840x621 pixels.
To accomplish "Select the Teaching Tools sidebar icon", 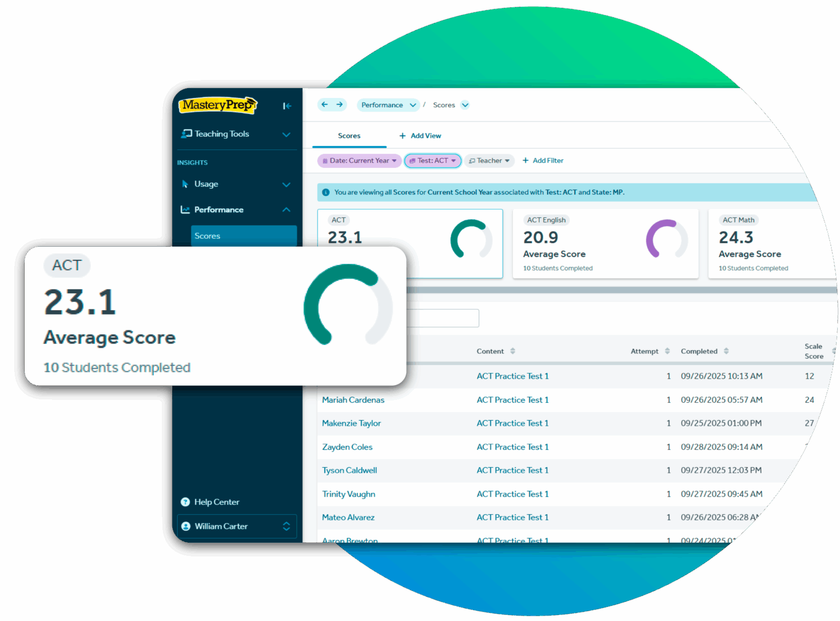I will [186, 134].
